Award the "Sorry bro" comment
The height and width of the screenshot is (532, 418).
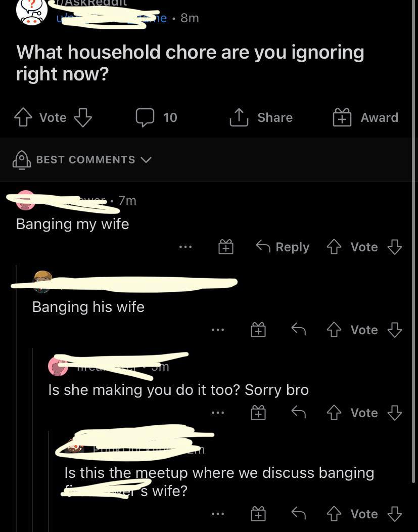258,413
